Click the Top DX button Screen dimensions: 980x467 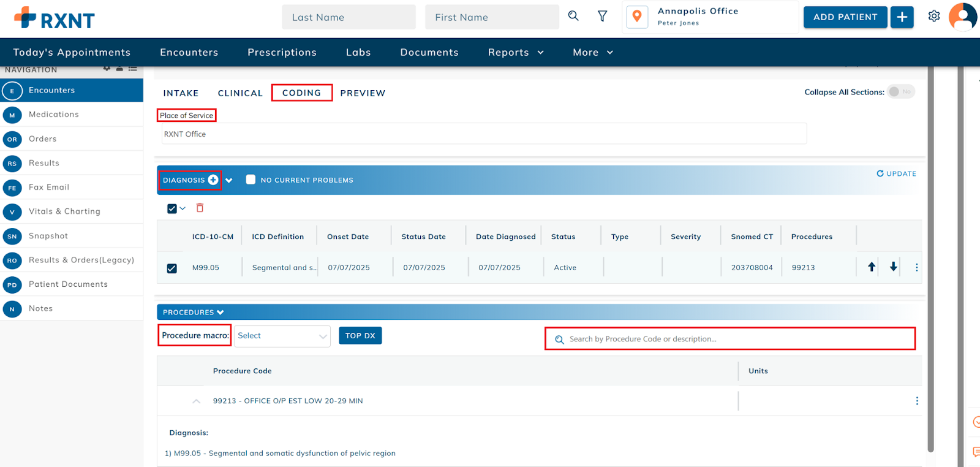point(360,336)
